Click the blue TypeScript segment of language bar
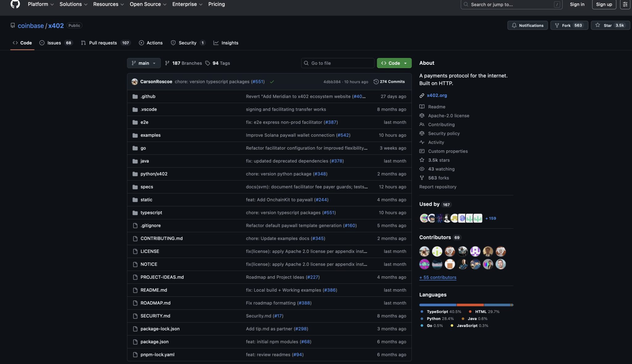 [x=438, y=305]
